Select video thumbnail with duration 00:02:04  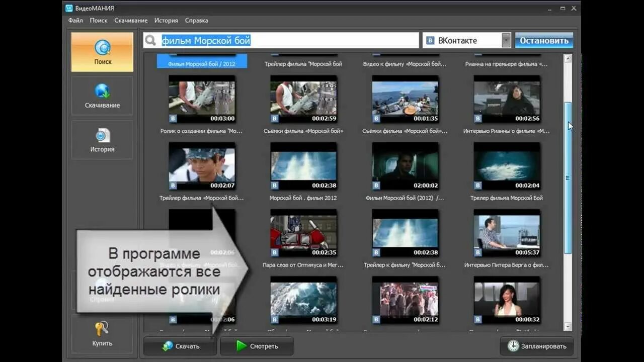507,166
